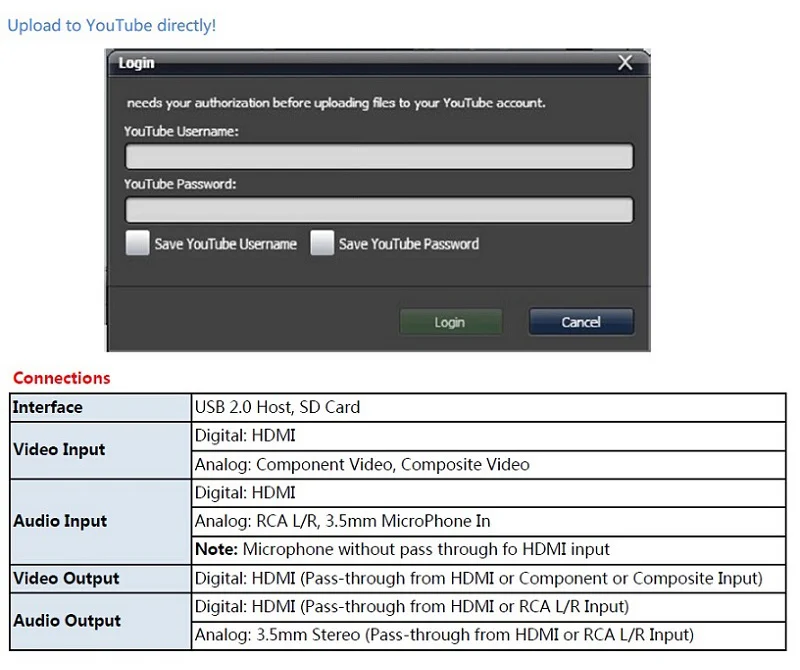Click the 'Note: Microphone without pass through' cell
The image size is (800, 670).
pos(488,550)
